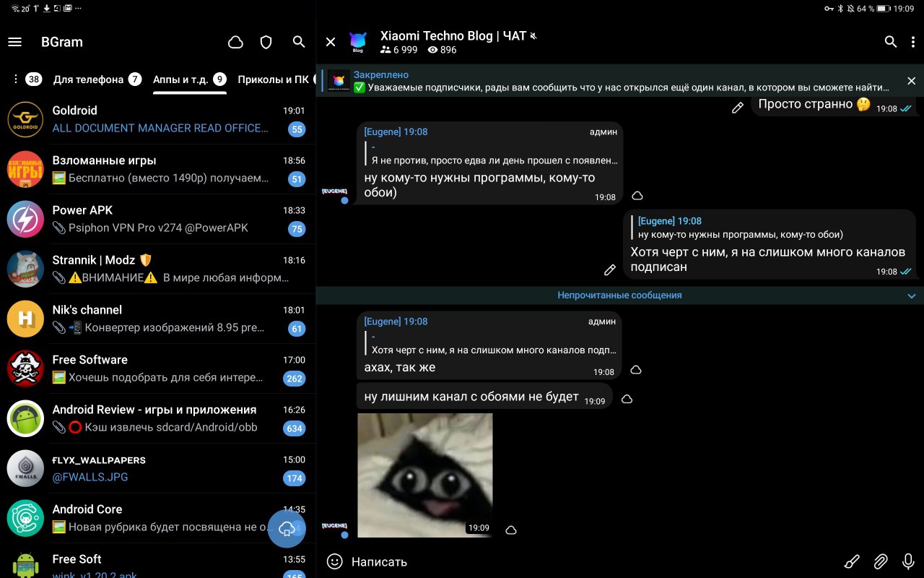924x578 pixels.
Task: Tap Free Software pirate skull avatar
Action: coord(25,368)
